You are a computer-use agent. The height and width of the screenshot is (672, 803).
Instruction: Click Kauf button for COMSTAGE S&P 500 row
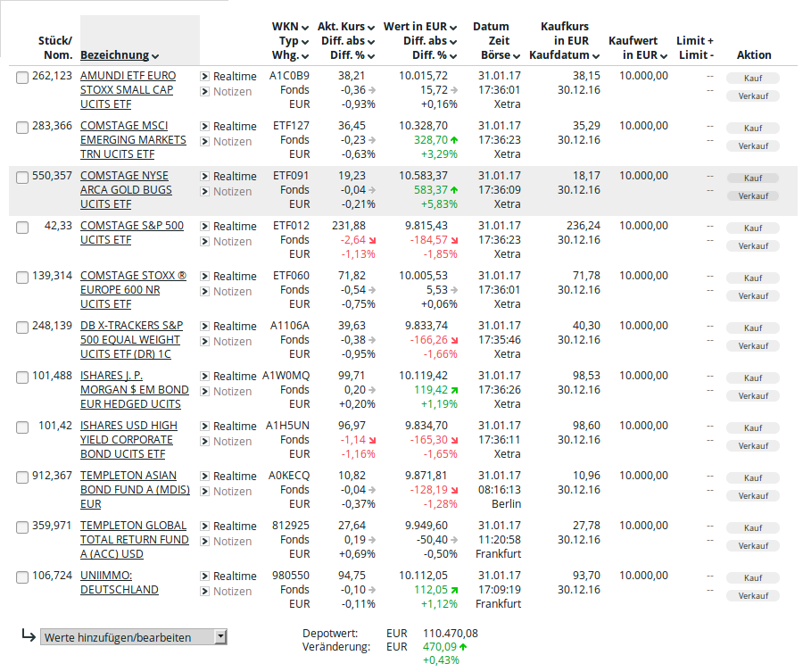tap(753, 228)
